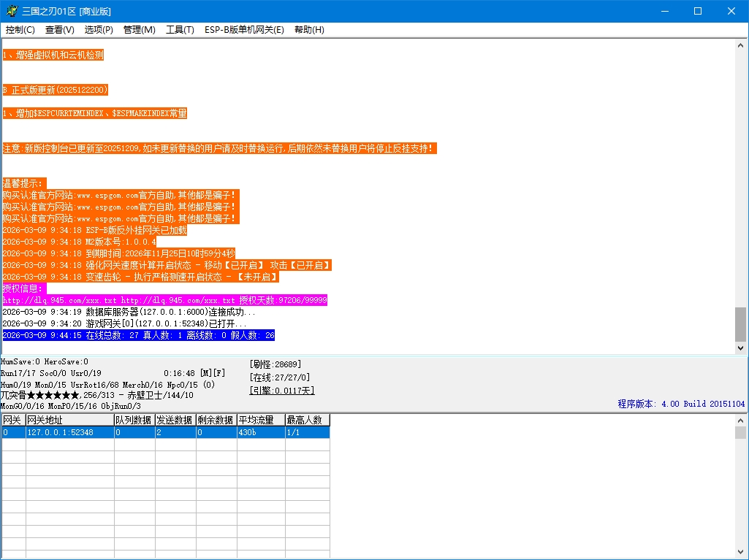The height and width of the screenshot is (560, 749).
Task: Open the 工具(T) menu
Action: tap(180, 30)
